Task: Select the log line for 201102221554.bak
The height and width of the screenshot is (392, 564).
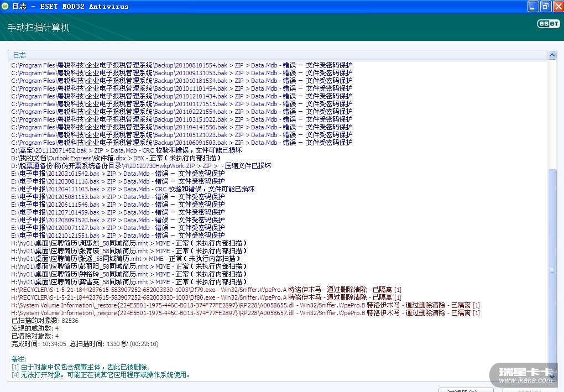Action: 182,112
